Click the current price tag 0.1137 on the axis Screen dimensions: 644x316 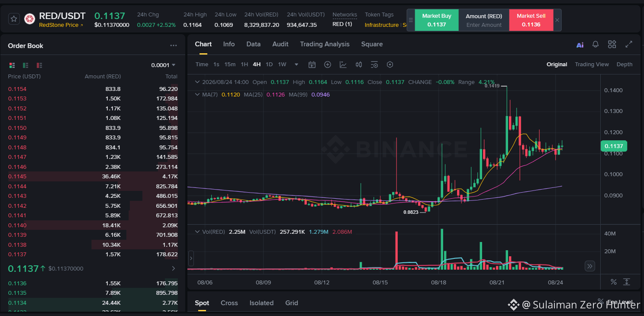(614, 146)
